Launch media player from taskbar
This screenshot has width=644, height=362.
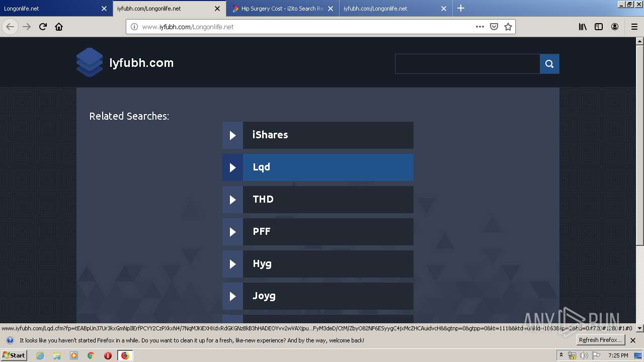74,355
